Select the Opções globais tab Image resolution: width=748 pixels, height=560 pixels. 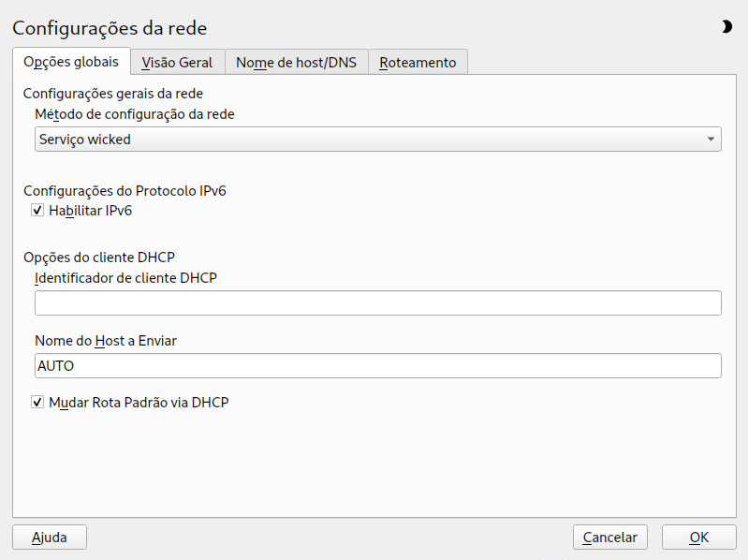[71, 62]
